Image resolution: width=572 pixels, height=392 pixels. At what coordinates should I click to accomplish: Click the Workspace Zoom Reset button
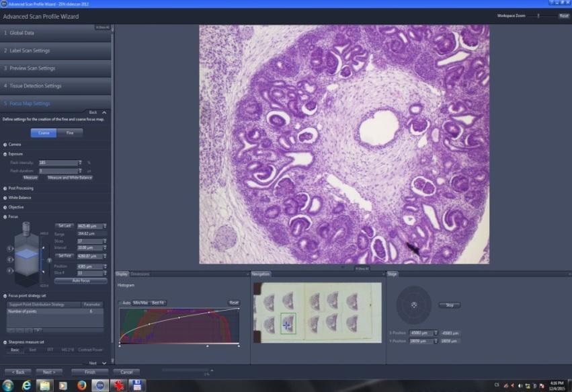coord(564,16)
